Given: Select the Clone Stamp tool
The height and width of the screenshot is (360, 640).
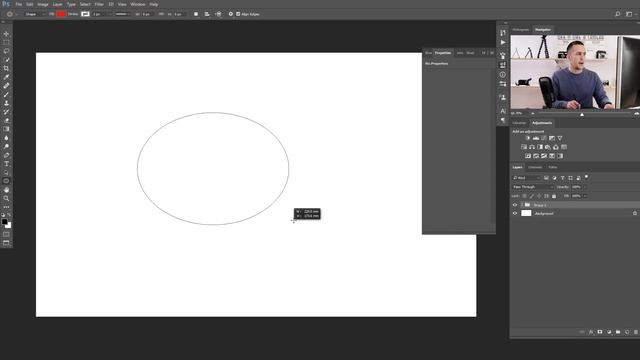Looking at the screenshot, I should tap(6, 103).
